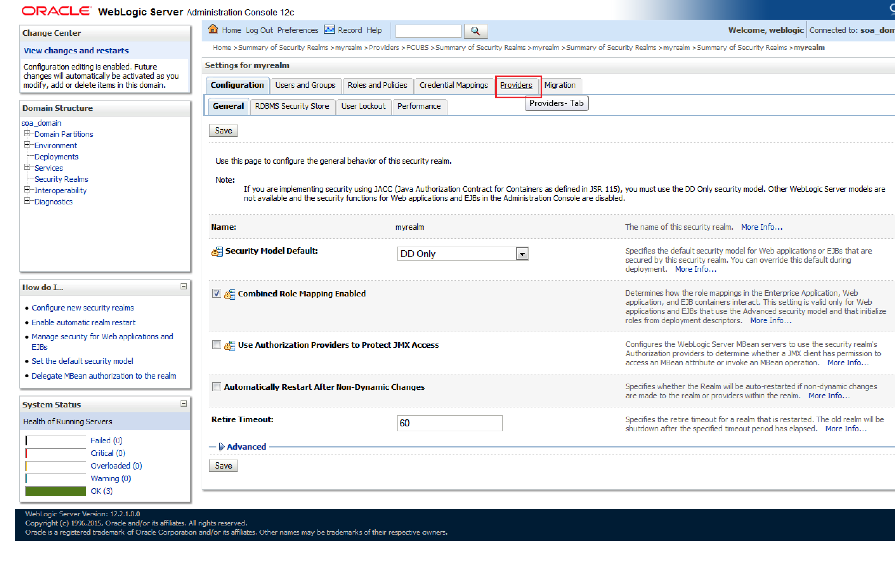Click the Retire Timeout input field
Viewport: 895px width, 588px height.
449,423
